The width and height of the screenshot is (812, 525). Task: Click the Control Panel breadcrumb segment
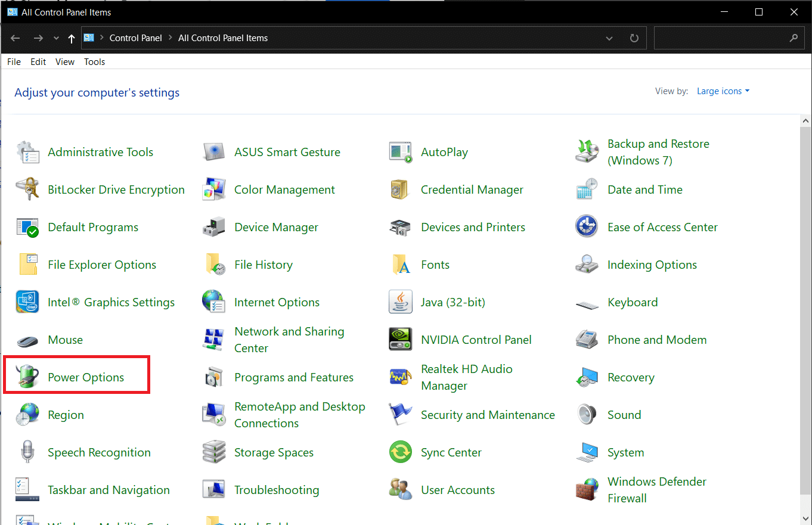pyautogui.click(x=135, y=38)
